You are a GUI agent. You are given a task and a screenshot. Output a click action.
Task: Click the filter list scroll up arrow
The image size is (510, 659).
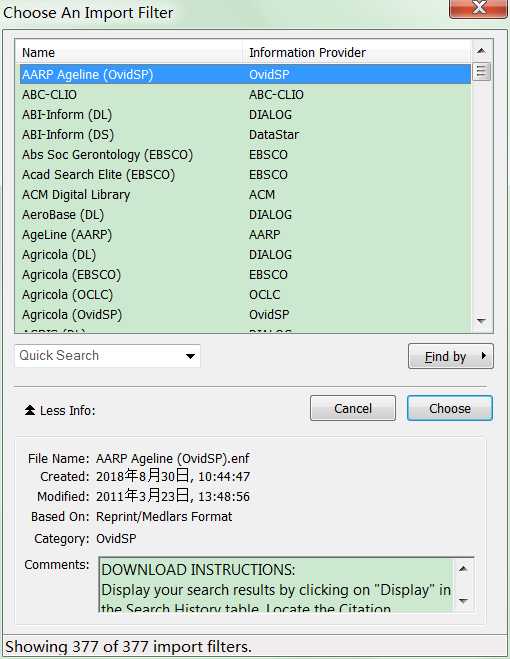(x=481, y=51)
